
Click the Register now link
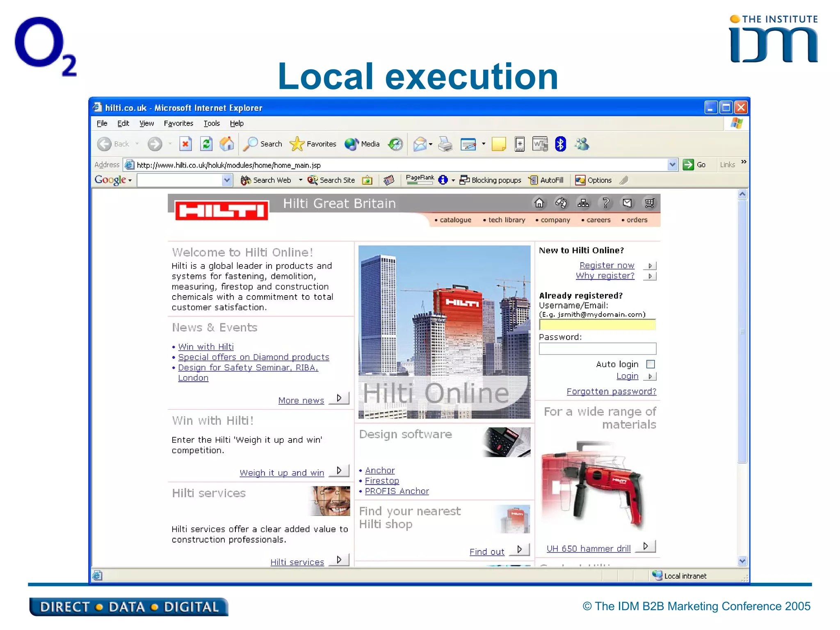(x=607, y=265)
